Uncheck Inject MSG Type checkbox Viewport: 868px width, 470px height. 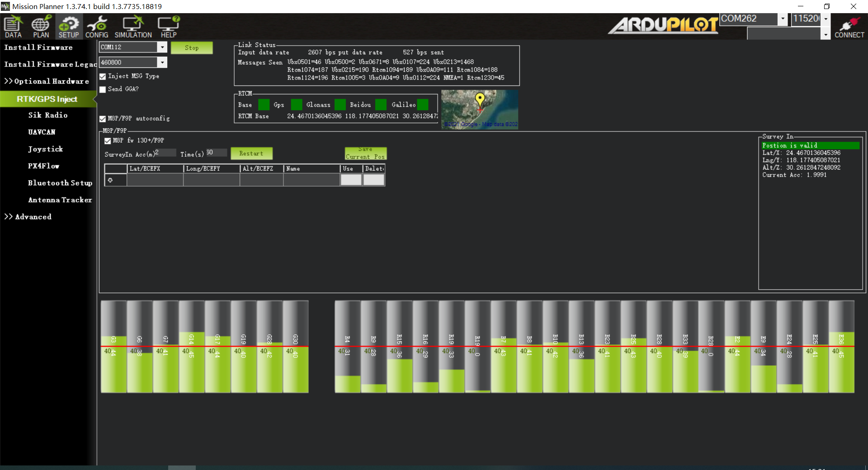click(103, 77)
